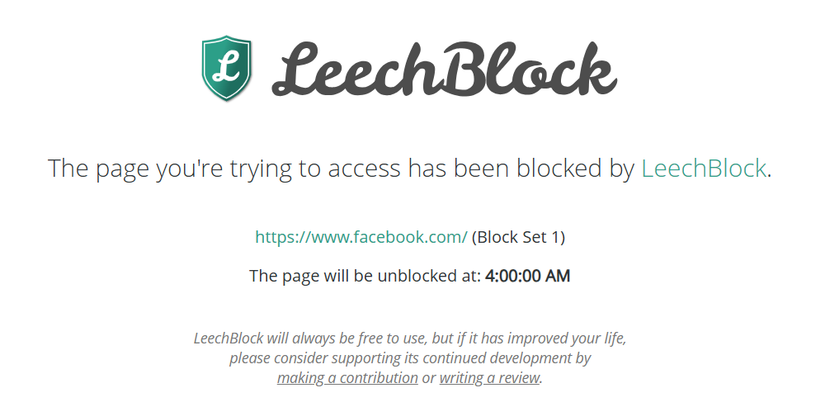This screenshot has width=825, height=413.
Task: Click the word "or" between footer links
Action: [429, 377]
